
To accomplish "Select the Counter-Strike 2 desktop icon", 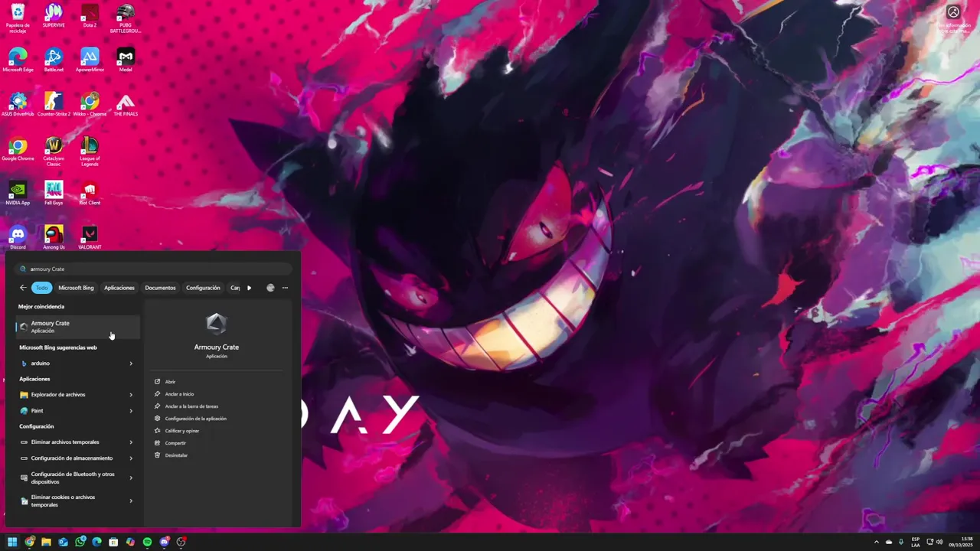I will (x=54, y=104).
